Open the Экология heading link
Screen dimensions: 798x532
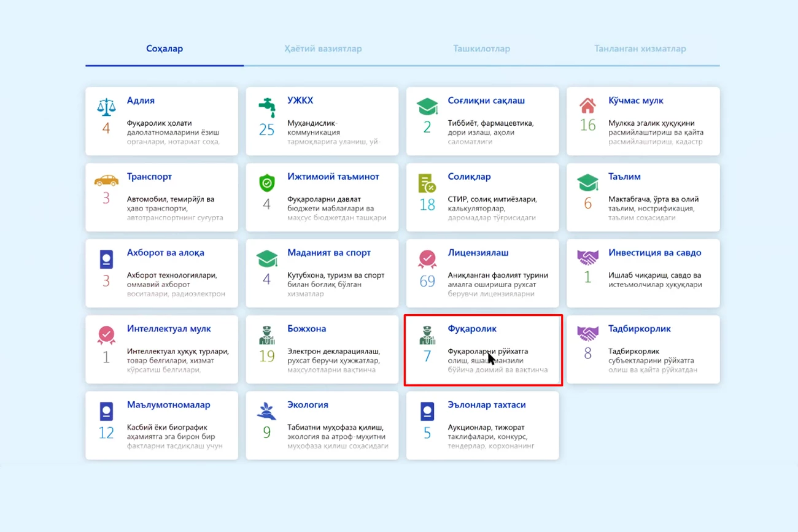pos(308,405)
